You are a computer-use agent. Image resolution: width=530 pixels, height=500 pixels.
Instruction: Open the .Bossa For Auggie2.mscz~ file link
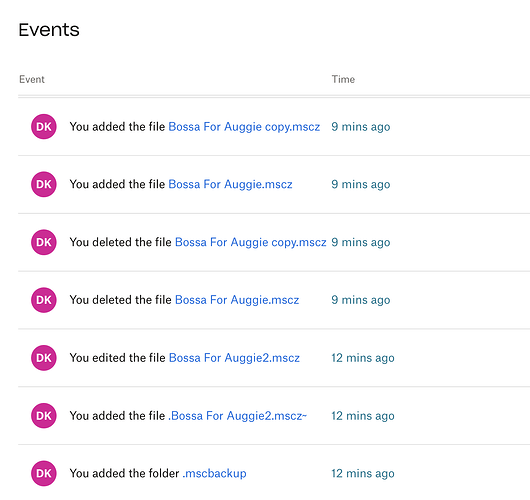(238, 416)
